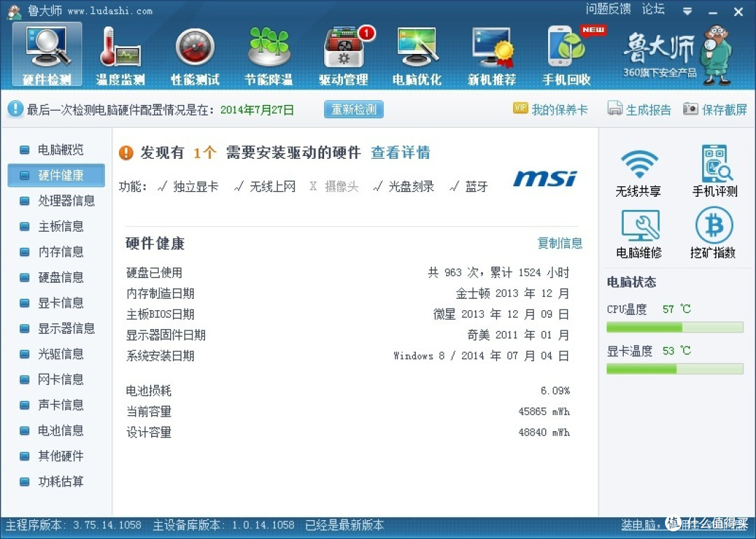Click 复制信息 copy info link

[560, 243]
